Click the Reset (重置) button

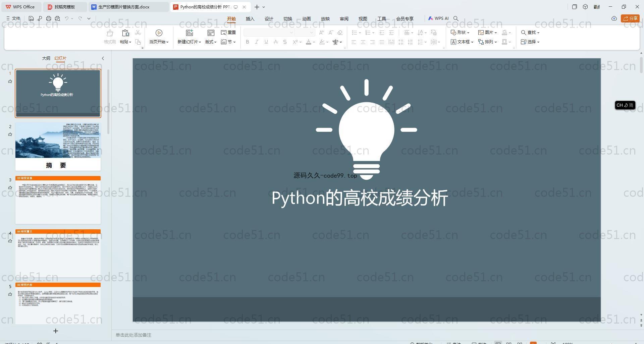point(228,33)
